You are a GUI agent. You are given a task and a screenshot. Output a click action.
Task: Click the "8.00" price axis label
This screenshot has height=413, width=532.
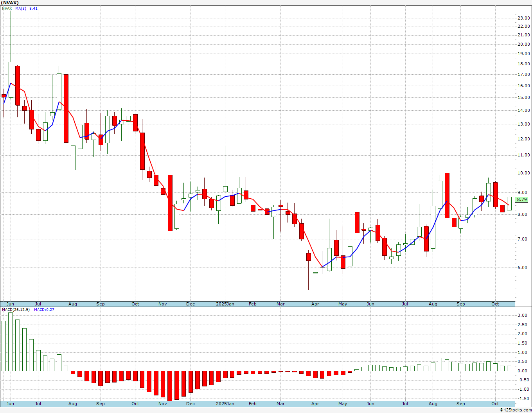click(x=522, y=214)
